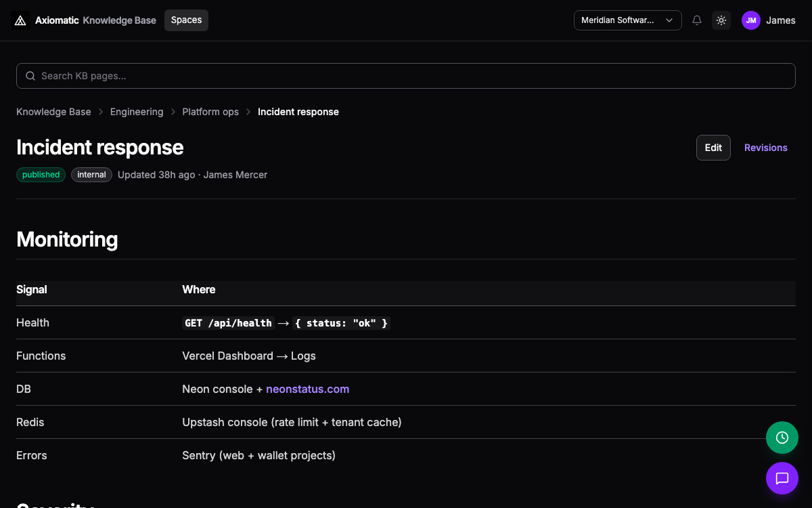Open the neonstatus.com link
Viewport: 812px width, 508px height.
coord(308,389)
